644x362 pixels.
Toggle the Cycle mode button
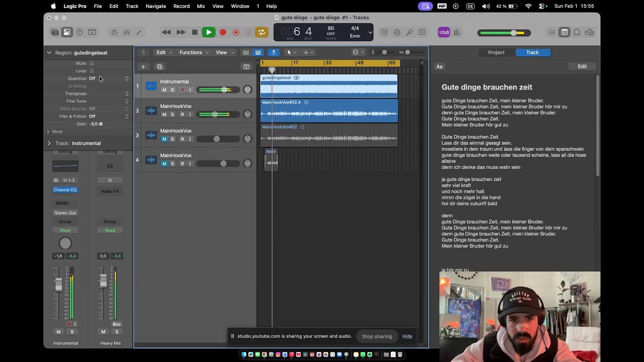click(x=261, y=32)
